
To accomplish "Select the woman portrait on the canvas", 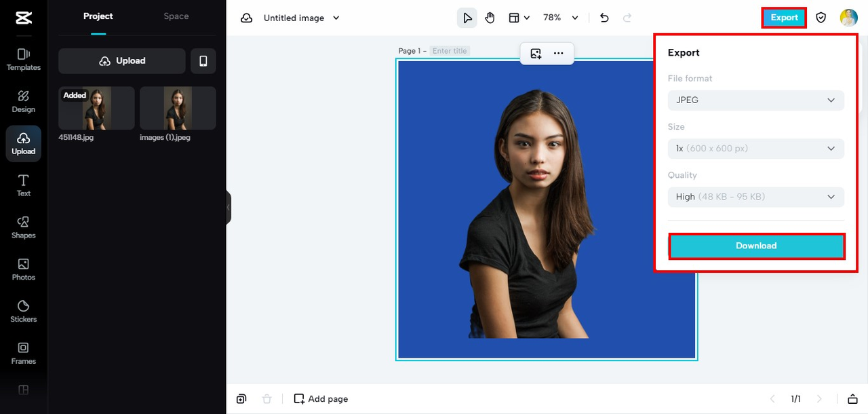I will [x=529, y=214].
